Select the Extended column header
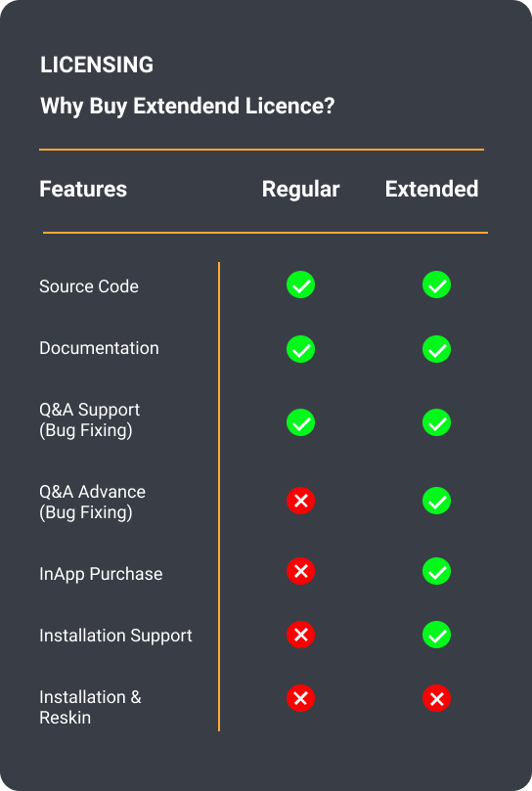 (x=431, y=189)
